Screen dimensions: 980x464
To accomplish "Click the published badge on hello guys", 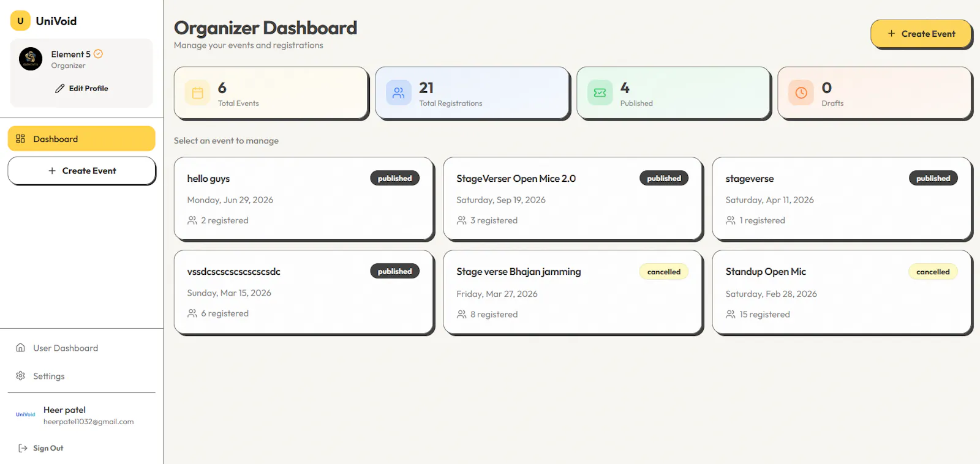I will 395,178.
